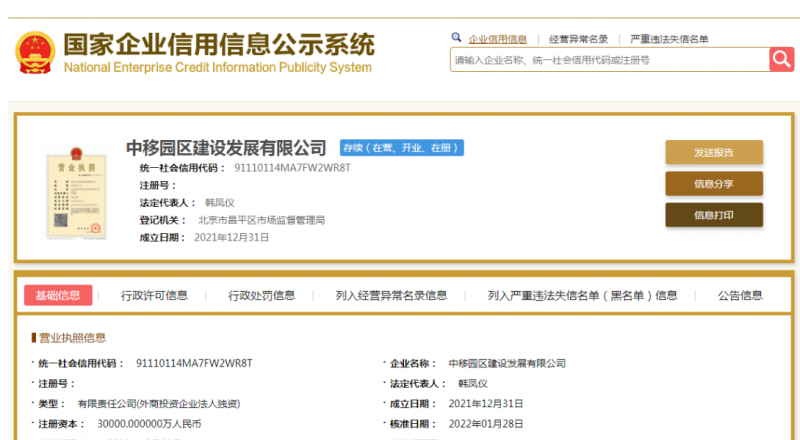800x440 pixels.
Task: Print the page via 信息打印 button
Action: pyautogui.click(x=714, y=215)
